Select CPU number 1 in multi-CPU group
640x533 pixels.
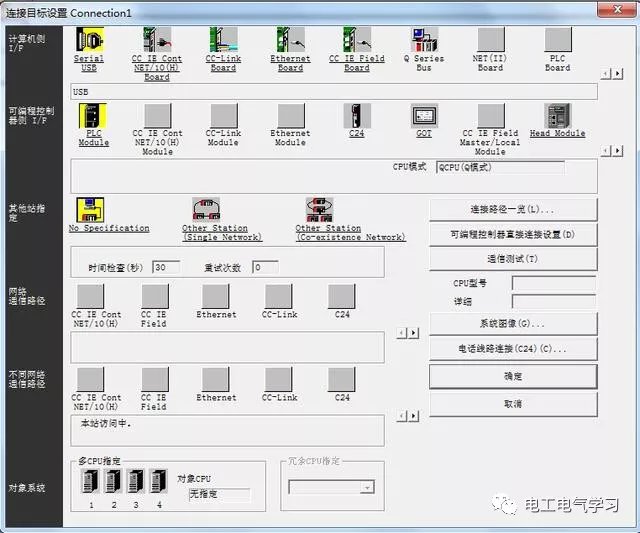91,482
